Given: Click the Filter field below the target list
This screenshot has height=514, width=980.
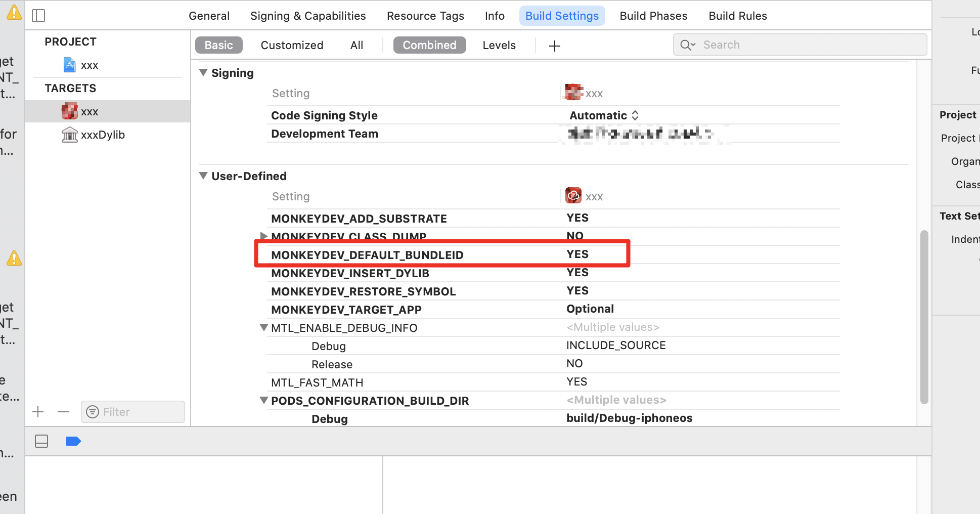Looking at the screenshot, I should click(x=132, y=412).
